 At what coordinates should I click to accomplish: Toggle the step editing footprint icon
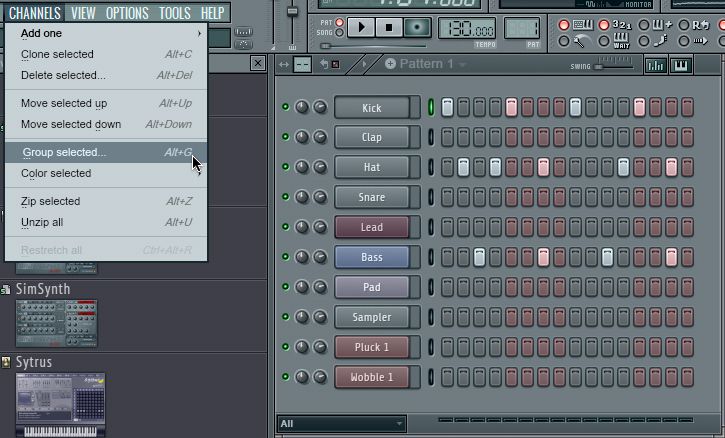pos(661,41)
